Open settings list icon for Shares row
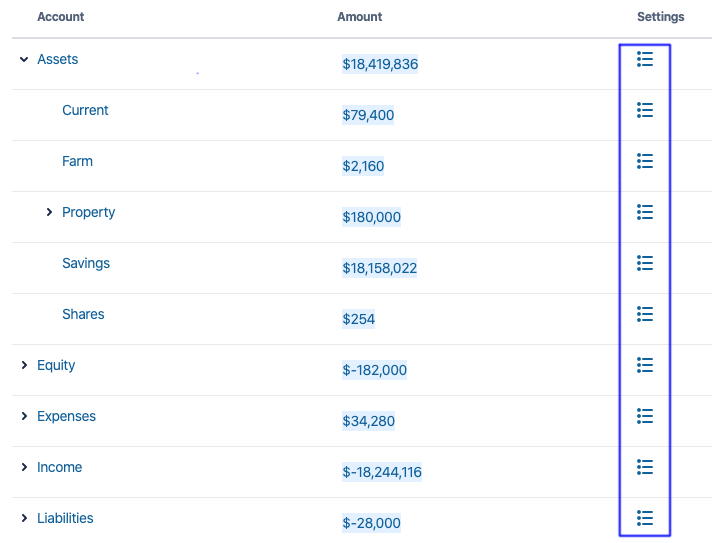This screenshot has width=712, height=543. click(x=645, y=314)
